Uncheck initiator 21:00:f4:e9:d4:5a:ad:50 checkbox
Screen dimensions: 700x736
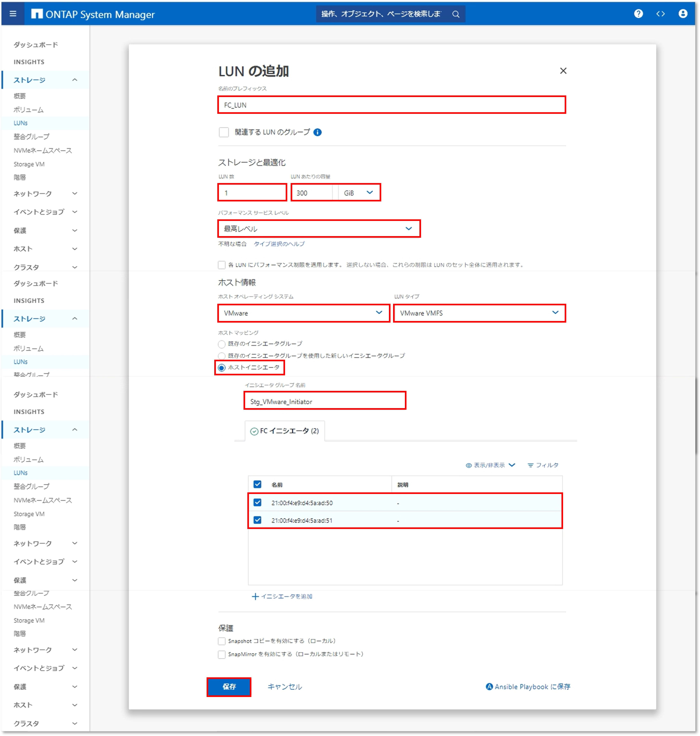click(x=257, y=502)
